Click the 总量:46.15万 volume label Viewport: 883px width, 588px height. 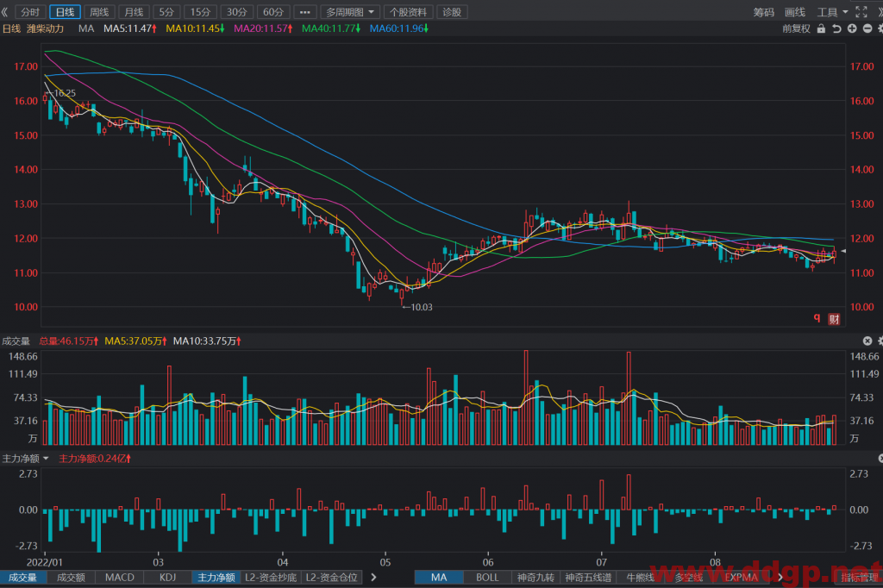69,341
